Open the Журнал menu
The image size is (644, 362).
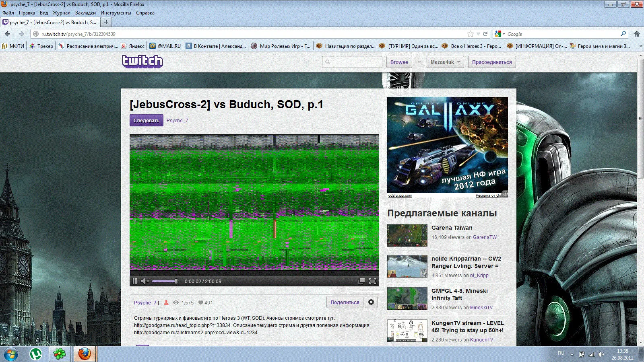(x=62, y=13)
